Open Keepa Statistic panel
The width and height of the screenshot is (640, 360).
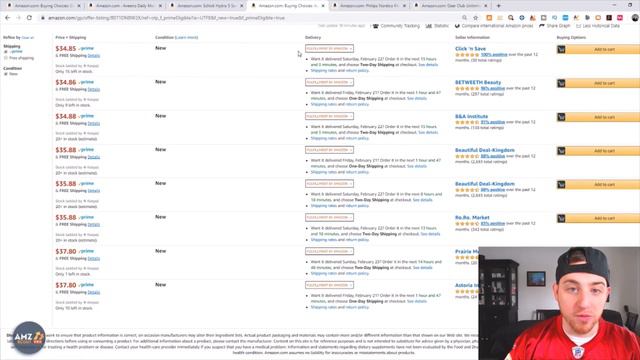[x=437, y=26]
